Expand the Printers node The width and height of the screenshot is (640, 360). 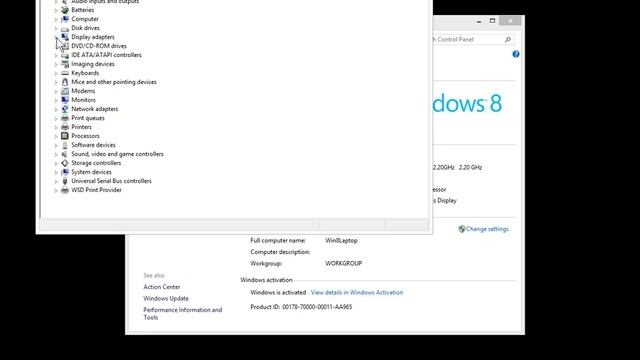pyautogui.click(x=56, y=127)
